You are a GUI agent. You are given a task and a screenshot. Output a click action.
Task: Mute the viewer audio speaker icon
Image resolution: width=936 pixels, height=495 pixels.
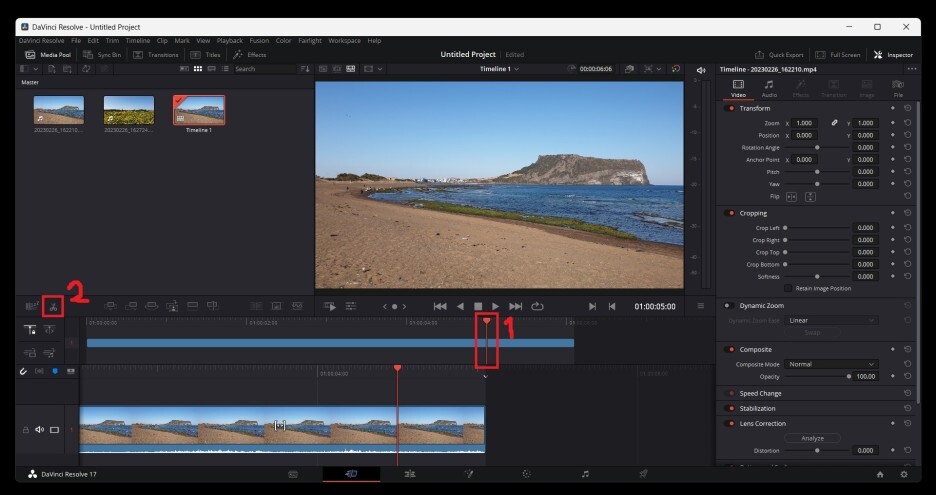[701, 70]
